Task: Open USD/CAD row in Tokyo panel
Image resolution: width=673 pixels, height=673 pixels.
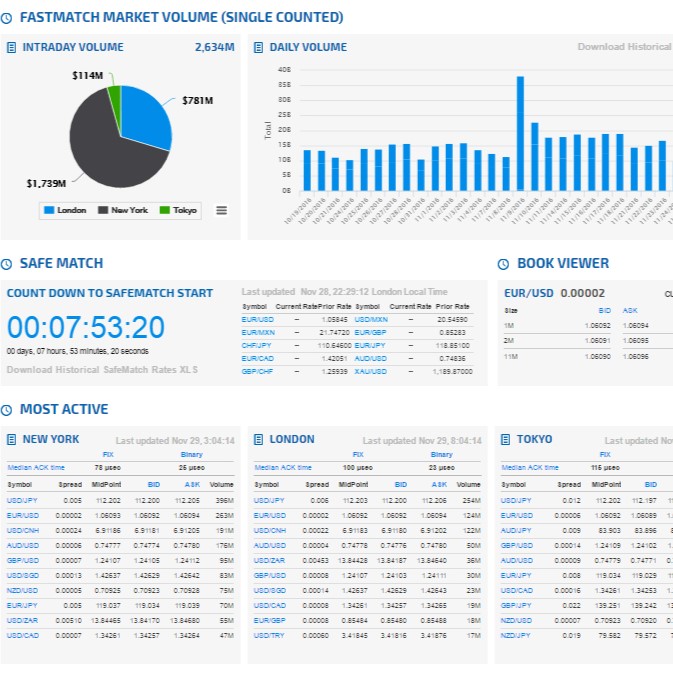Action: coord(586,591)
